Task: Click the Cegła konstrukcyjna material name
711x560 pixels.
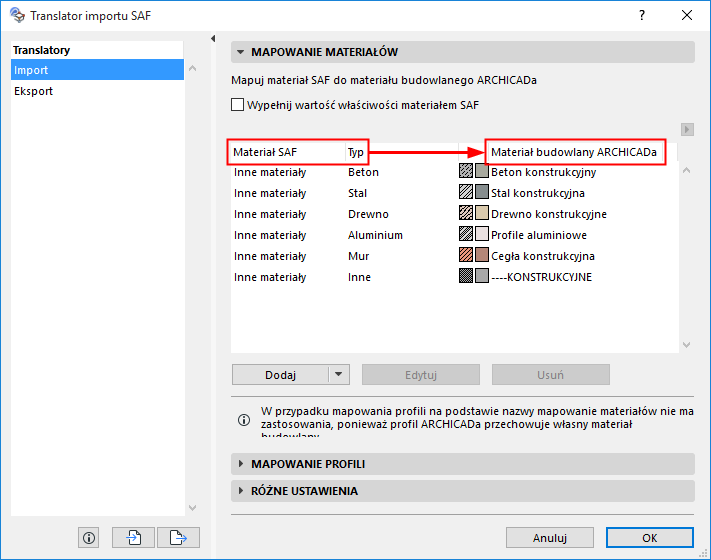Action: pos(542,256)
